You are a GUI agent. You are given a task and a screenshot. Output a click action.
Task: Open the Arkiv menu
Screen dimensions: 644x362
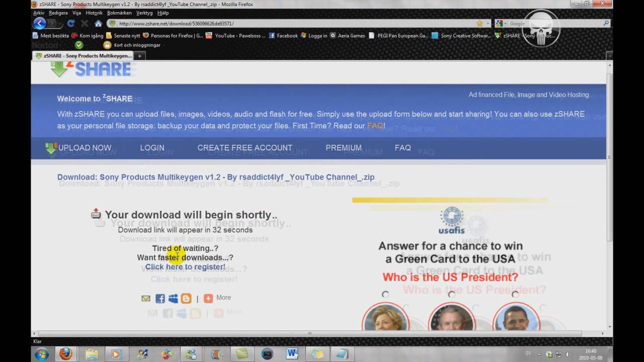pyautogui.click(x=39, y=13)
